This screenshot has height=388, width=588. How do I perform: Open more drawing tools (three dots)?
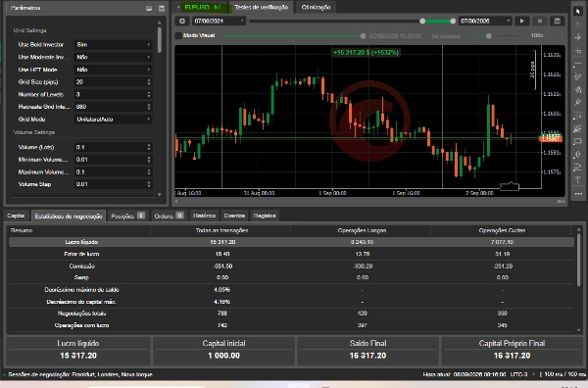pyautogui.click(x=578, y=194)
